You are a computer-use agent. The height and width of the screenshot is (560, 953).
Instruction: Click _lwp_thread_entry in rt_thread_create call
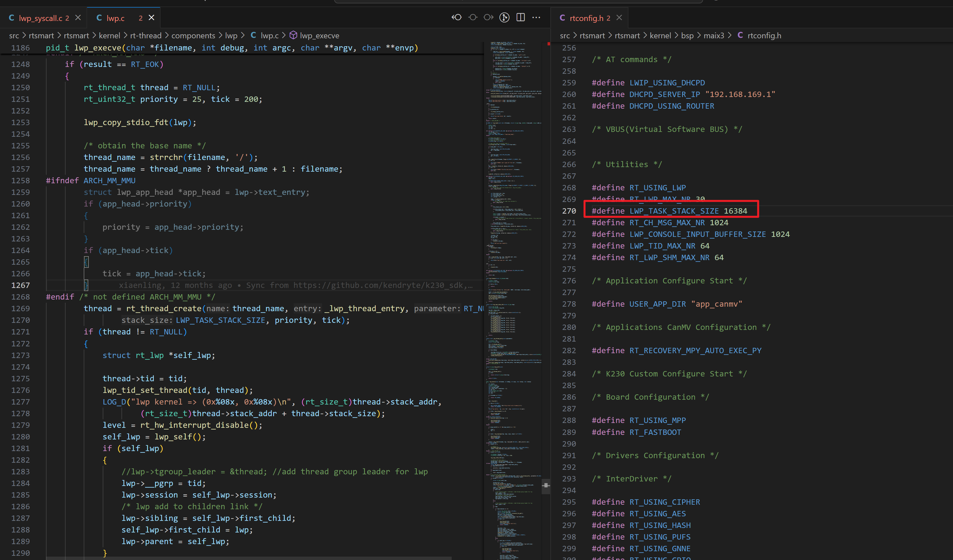tap(364, 309)
